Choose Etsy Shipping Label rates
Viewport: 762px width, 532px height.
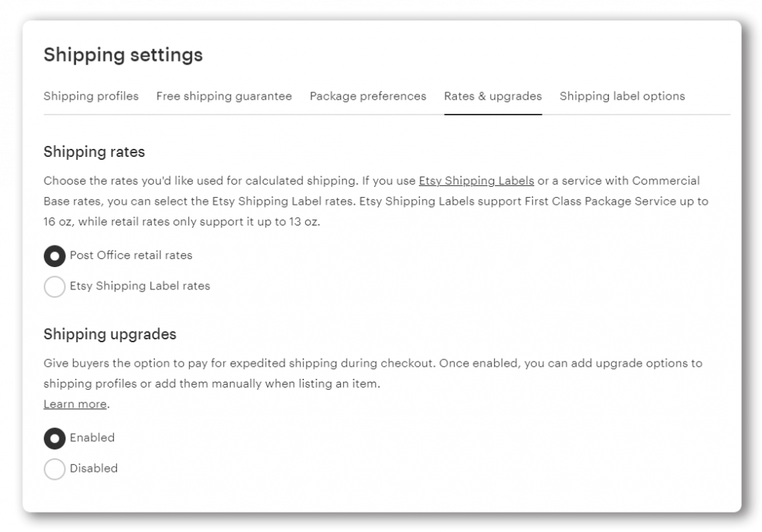[x=54, y=286]
